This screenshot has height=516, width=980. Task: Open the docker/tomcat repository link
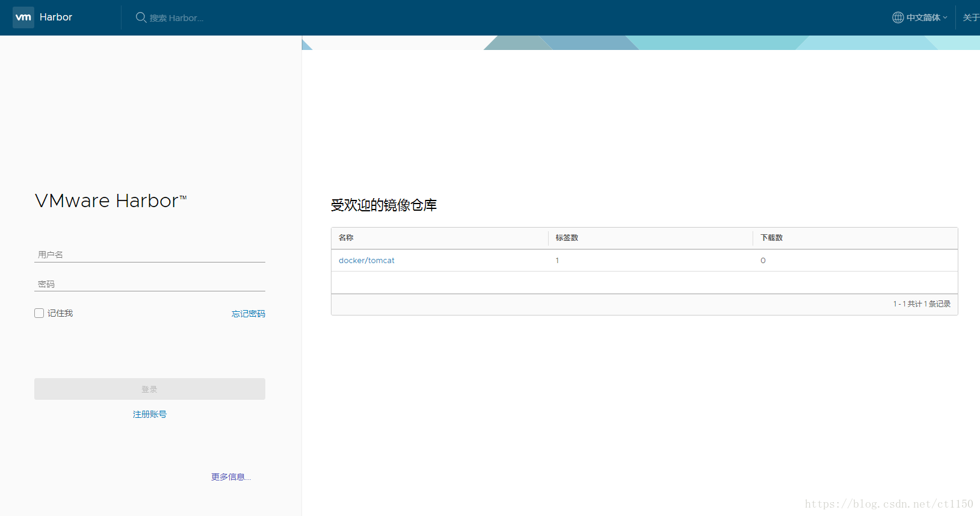[366, 261]
